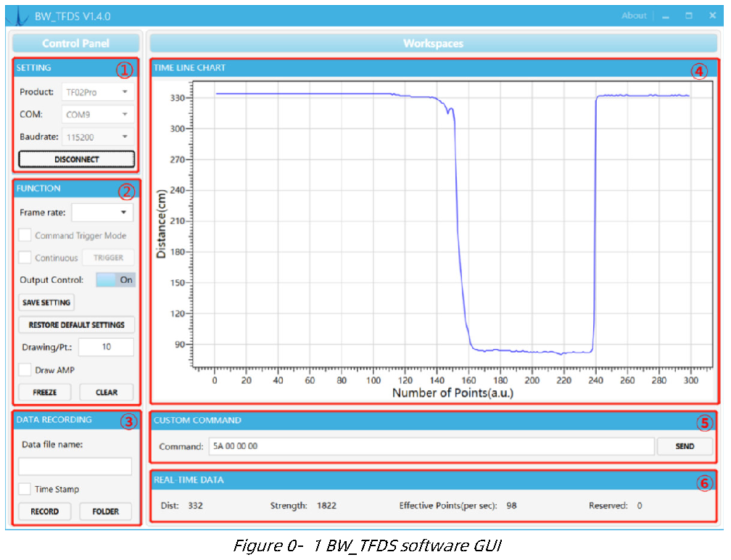The image size is (731, 560).
Task: Toggle the Output Control switch
Action: [115, 280]
